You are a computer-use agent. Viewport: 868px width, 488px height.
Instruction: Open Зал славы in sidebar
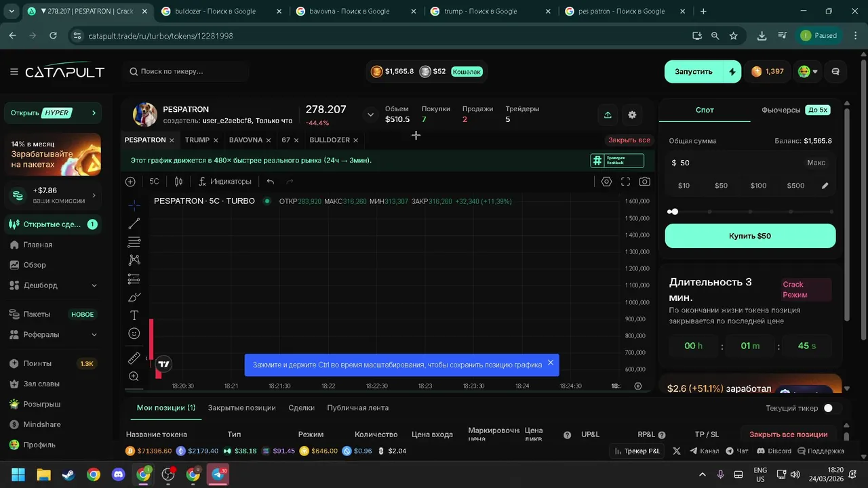pyautogui.click(x=41, y=384)
